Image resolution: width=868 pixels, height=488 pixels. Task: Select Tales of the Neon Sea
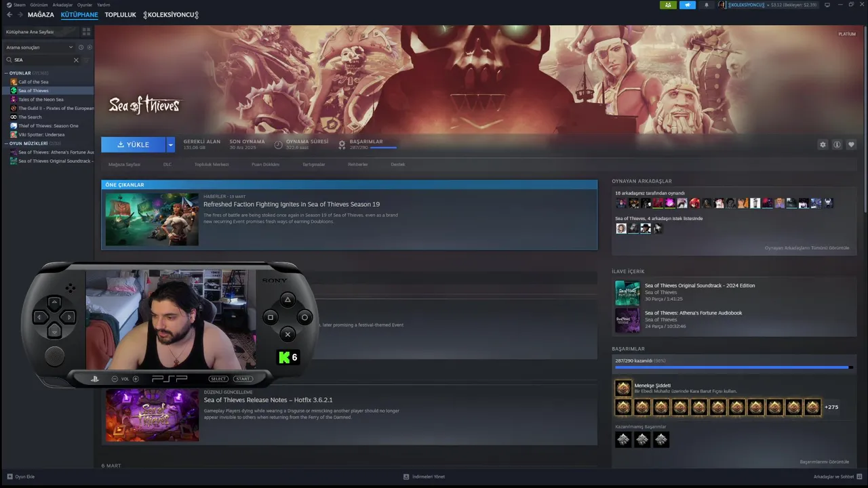point(41,100)
